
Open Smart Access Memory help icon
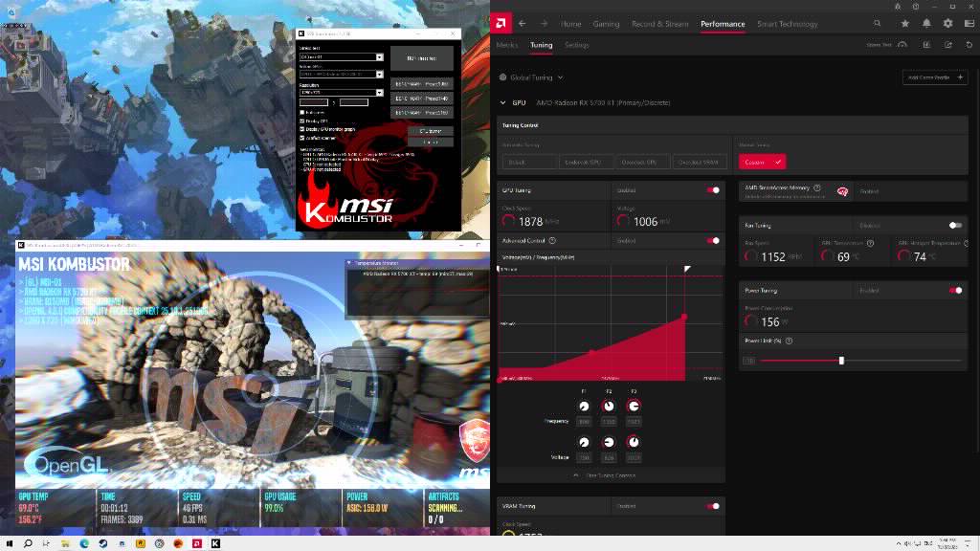(x=817, y=187)
